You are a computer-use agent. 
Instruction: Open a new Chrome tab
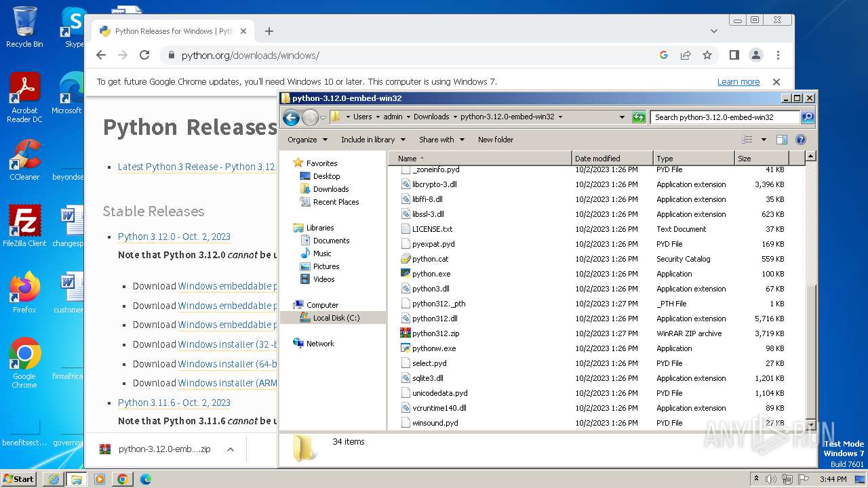(269, 31)
